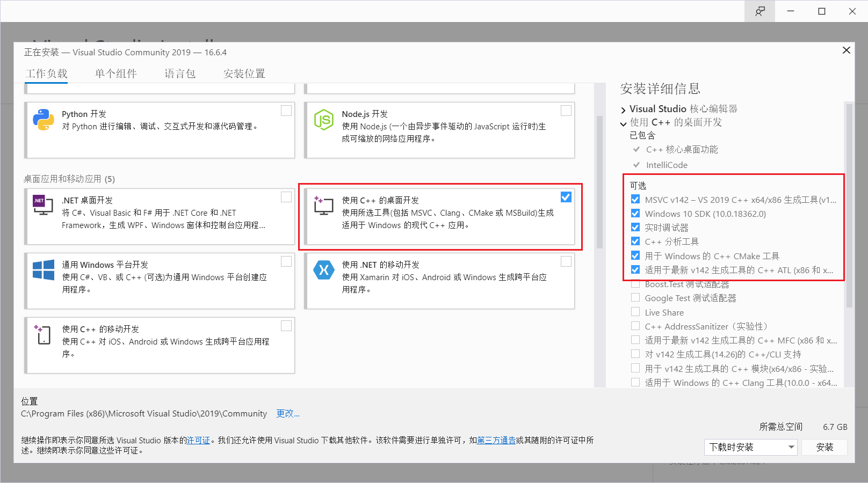This screenshot has height=483, width=868.
Task: Click the C++ desktop development icon
Action: point(324,206)
